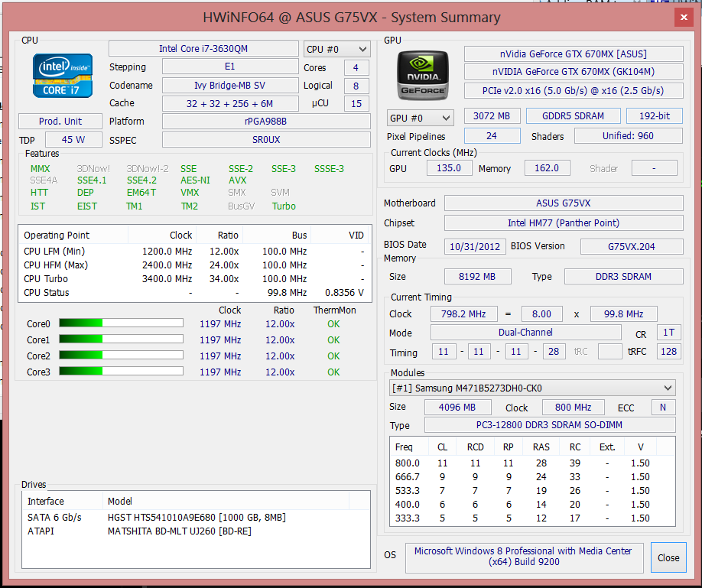Click the Model column header in Drives
This screenshot has height=588, width=702.
226,501
